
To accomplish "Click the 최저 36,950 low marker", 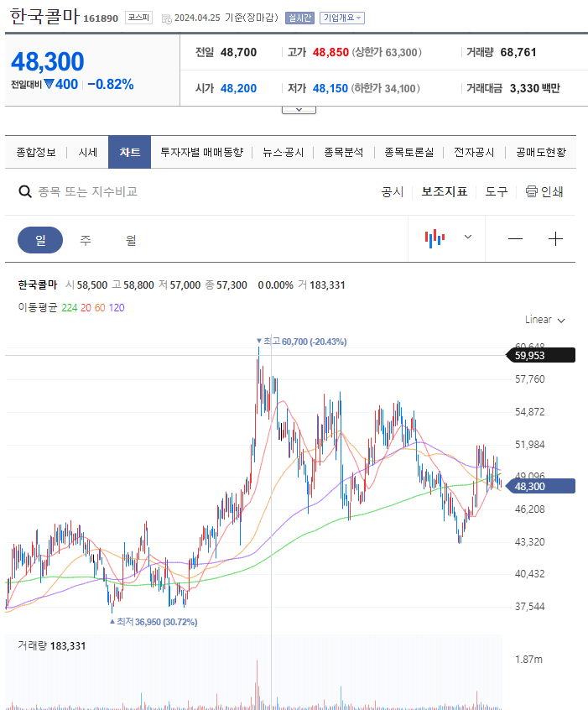I will click(154, 622).
